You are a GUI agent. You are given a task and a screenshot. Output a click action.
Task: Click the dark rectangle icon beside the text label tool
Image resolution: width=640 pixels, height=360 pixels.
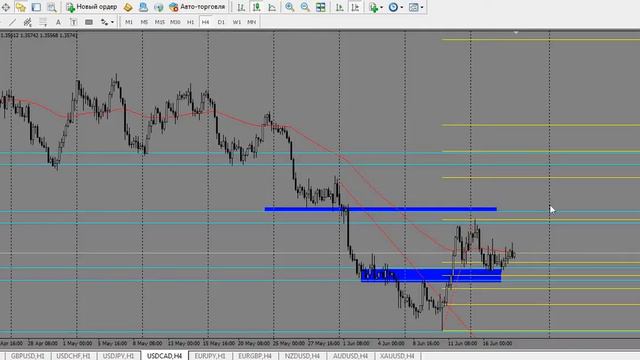(89, 22)
